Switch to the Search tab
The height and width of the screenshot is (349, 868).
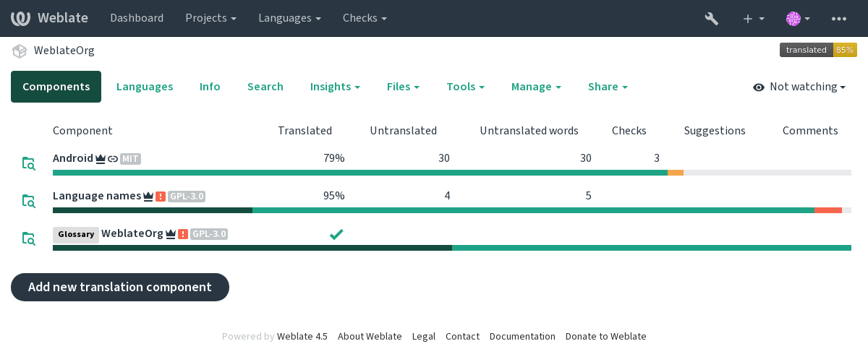click(265, 87)
